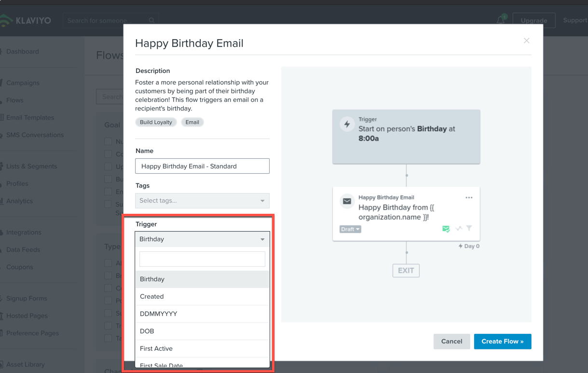588x373 pixels.
Task: Tick the Type checkbox starting with 'Pe'
Action: [108, 301]
